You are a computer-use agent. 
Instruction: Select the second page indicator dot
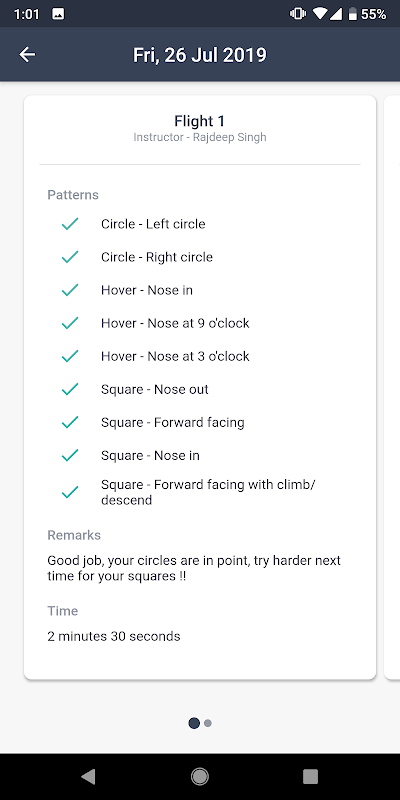pyautogui.click(x=208, y=723)
